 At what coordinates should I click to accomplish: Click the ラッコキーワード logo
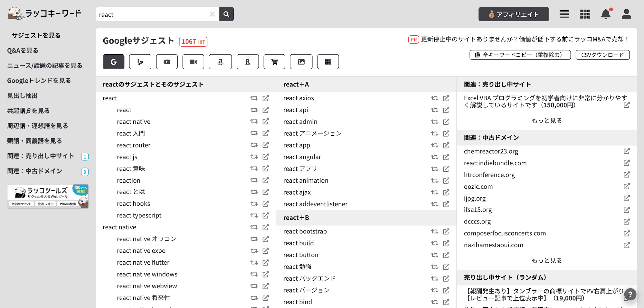[44, 14]
